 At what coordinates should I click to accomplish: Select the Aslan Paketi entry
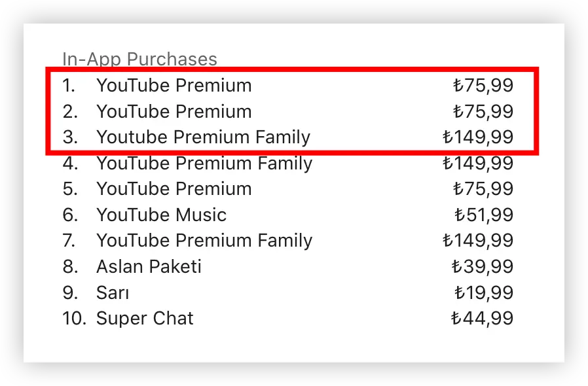click(x=149, y=266)
